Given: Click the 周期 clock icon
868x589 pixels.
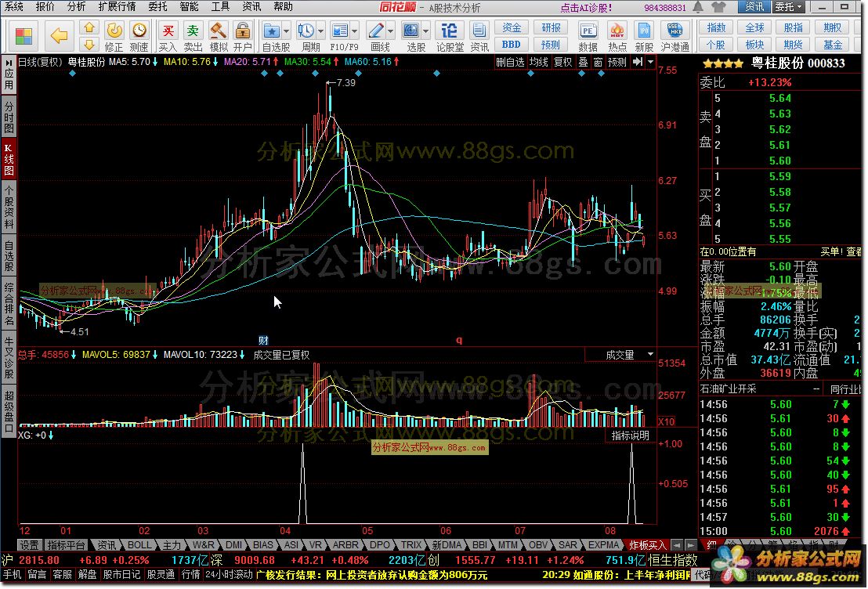Looking at the screenshot, I should [x=306, y=31].
